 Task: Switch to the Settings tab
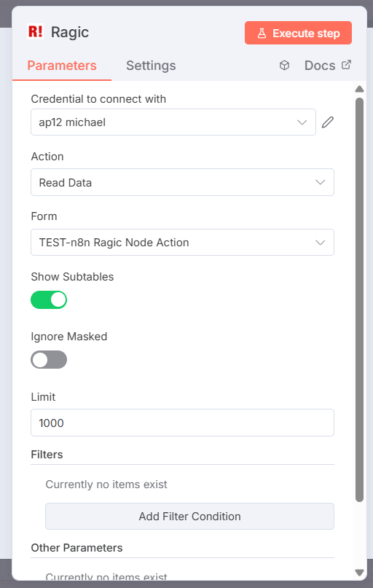coord(151,66)
